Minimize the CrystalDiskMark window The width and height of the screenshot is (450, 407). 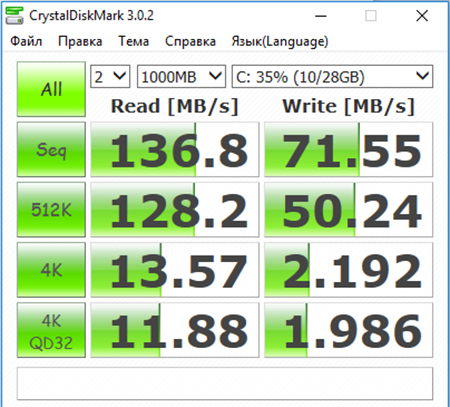pyautogui.click(x=321, y=16)
